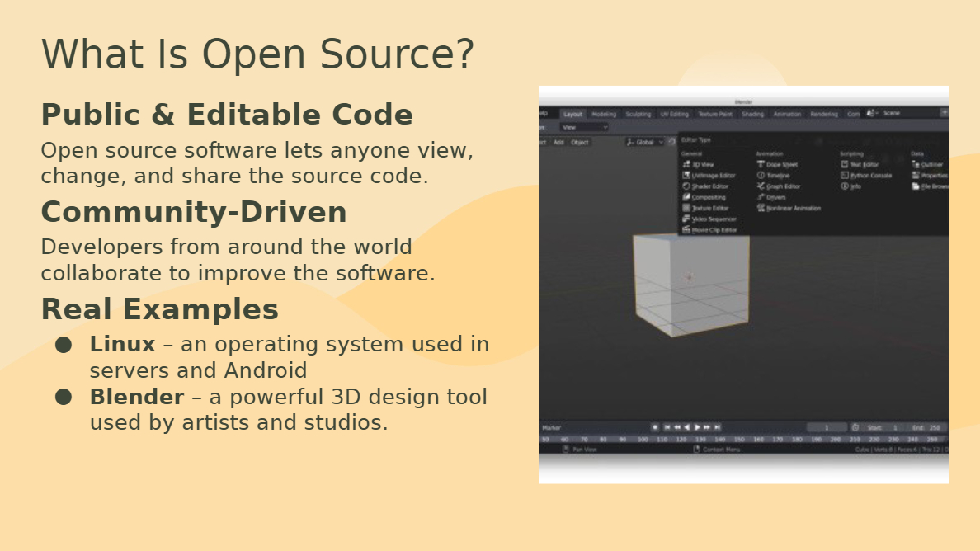This screenshot has width=980, height=551.
Task: Click the current frame number field
Action: click(x=826, y=427)
